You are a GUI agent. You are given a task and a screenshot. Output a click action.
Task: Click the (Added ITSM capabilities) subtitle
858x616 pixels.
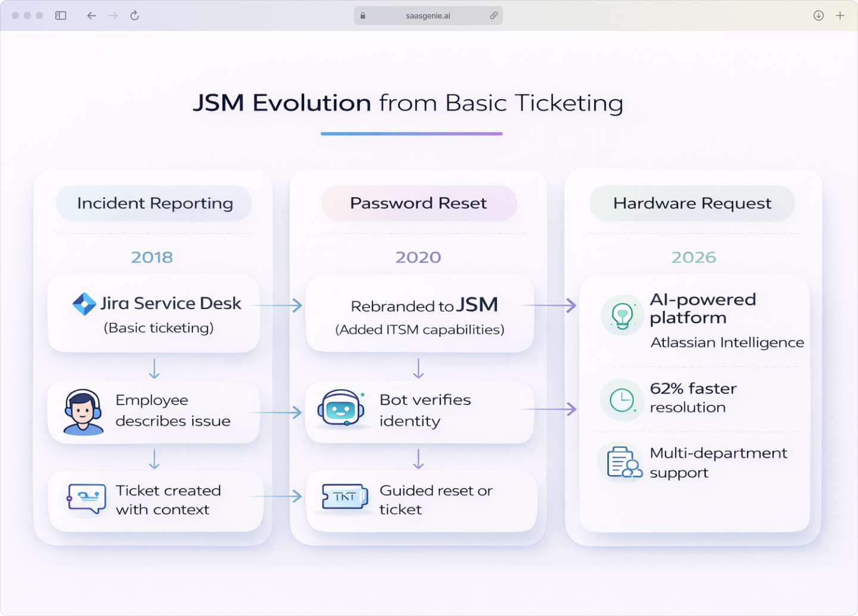(x=420, y=330)
